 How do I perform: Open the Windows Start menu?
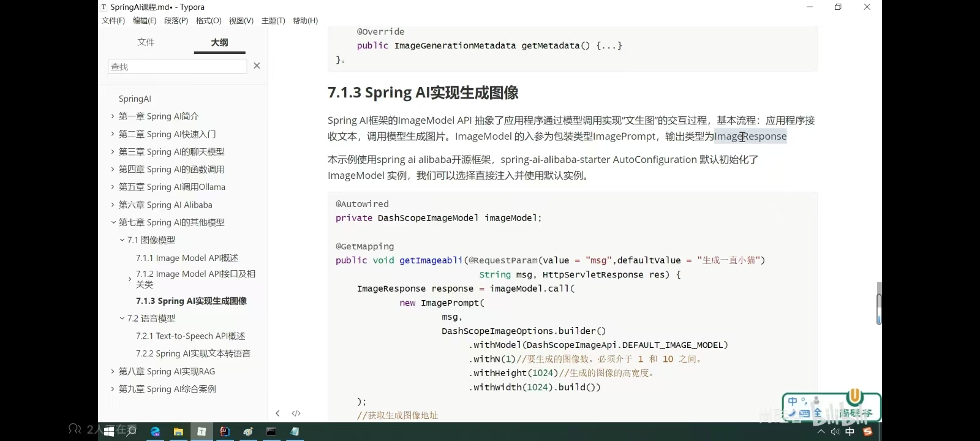pyautogui.click(x=109, y=432)
